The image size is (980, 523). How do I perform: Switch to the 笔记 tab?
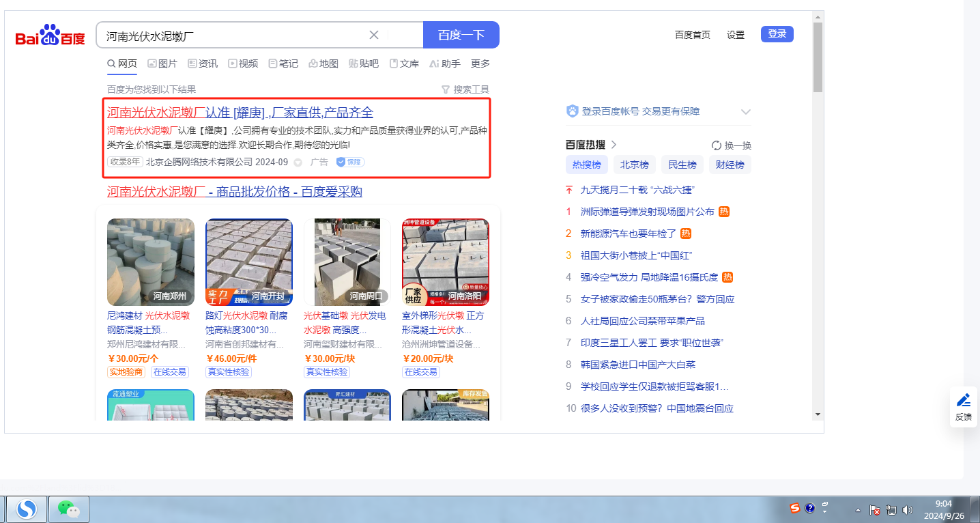pos(283,63)
